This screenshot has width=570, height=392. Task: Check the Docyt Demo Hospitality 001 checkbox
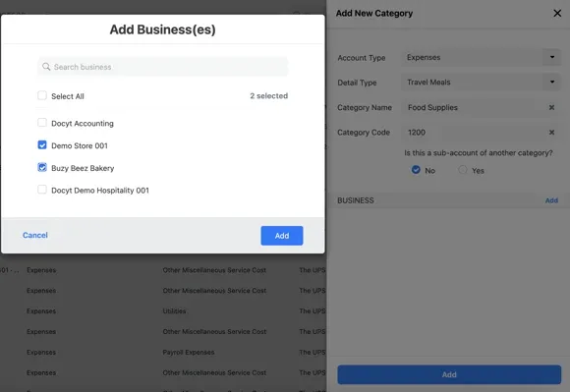tap(42, 190)
